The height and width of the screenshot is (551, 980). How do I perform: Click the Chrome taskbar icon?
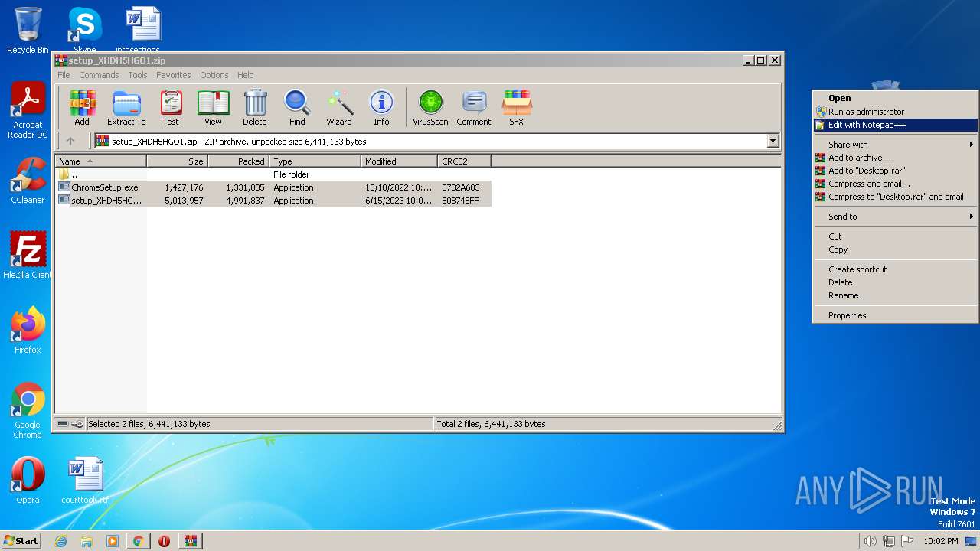(x=138, y=541)
